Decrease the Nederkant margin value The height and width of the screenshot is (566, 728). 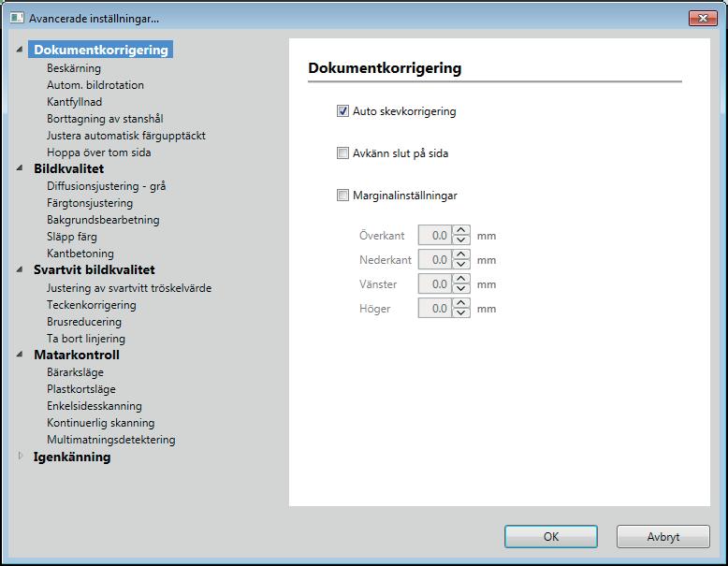tap(460, 264)
